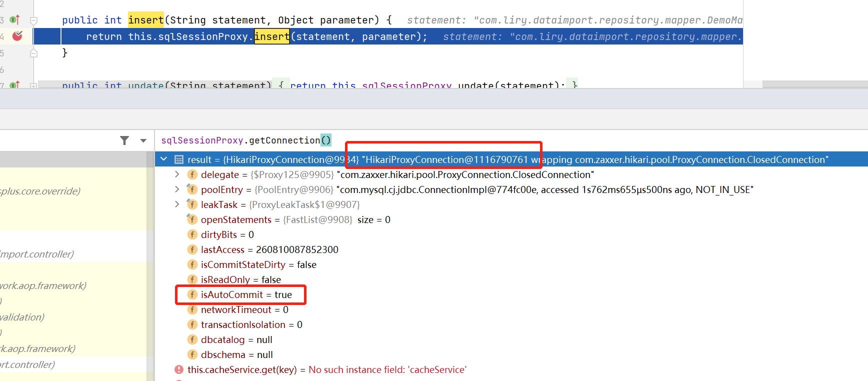
Task: Select the networkTimeout field icon
Action: tap(192, 309)
